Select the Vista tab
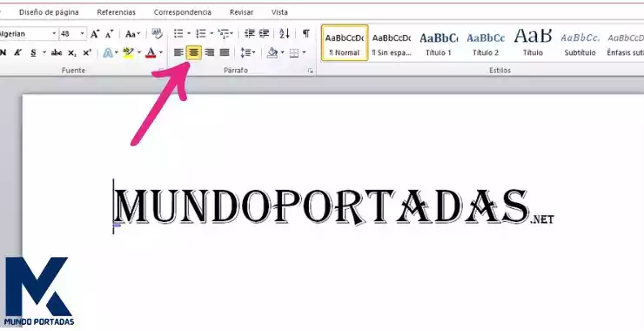This screenshot has width=644, height=331. [279, 12]
